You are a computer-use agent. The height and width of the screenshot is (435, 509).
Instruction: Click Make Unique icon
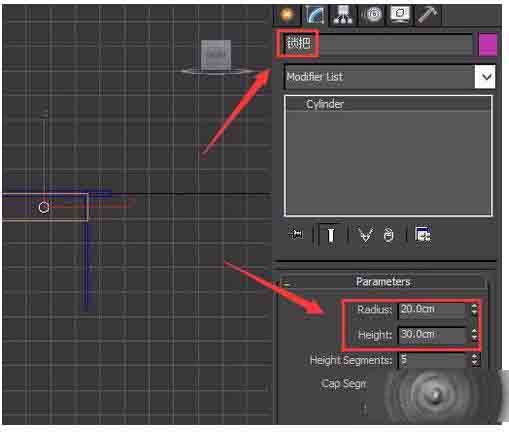tap(365, 235)
